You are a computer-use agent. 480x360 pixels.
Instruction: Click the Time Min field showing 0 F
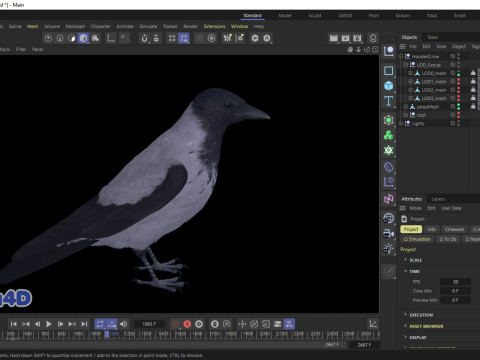455,291
